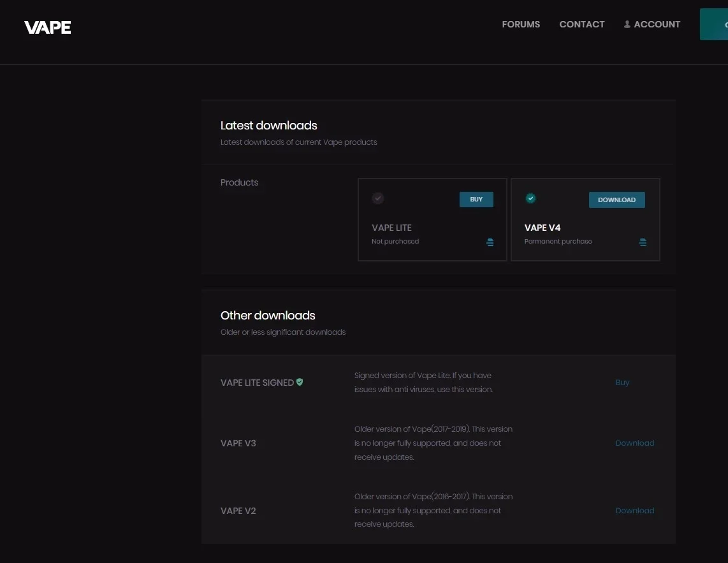Select the Vape Lite product card
The height and width of the screenshot is (563, 728).
(432, 220)
